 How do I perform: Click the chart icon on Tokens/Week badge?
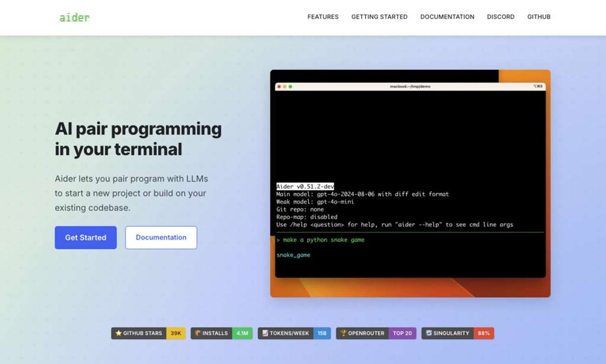265,333
